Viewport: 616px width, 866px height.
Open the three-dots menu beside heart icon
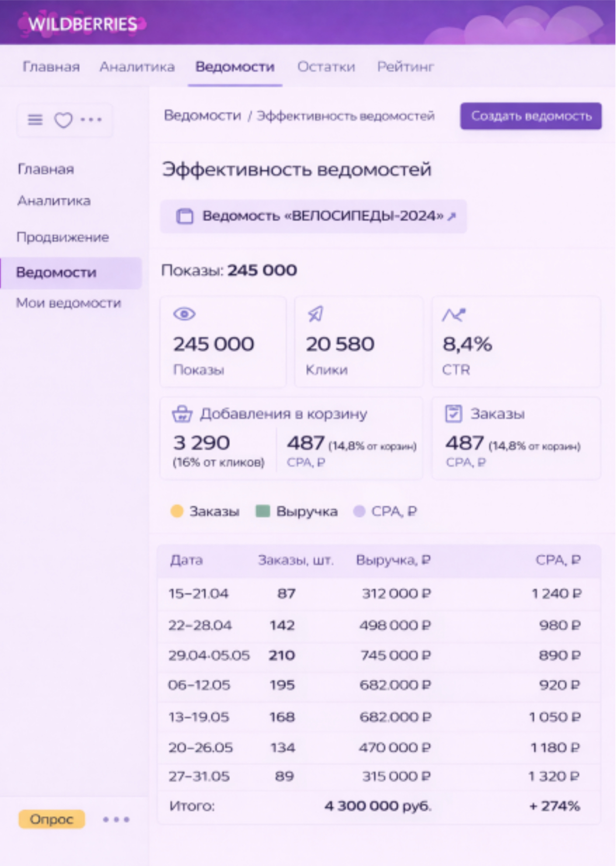coord(91,120)
